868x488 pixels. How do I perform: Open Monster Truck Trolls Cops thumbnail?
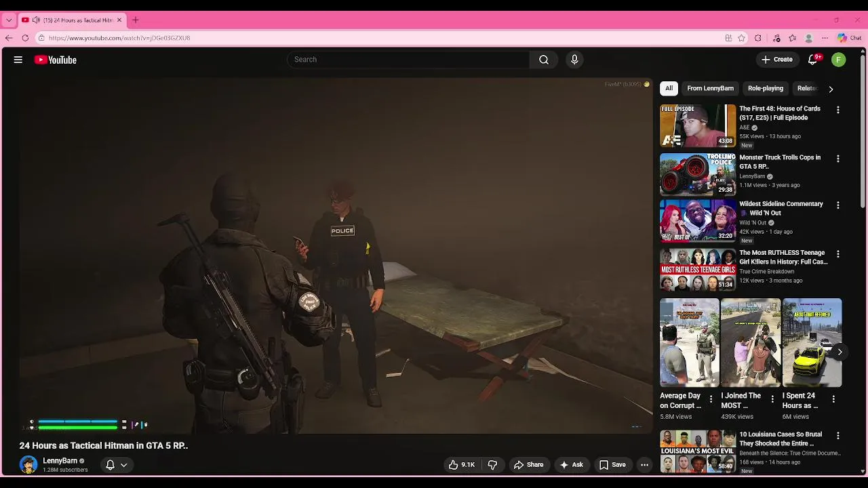[x=698, y=174]
